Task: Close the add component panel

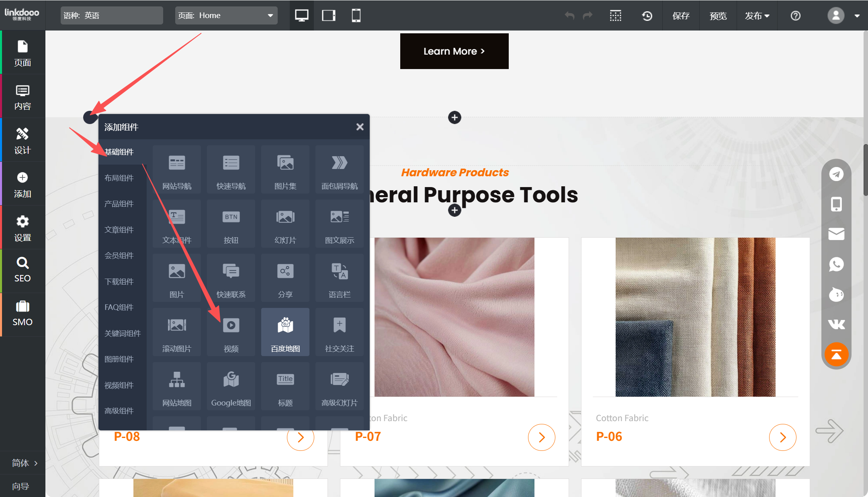Action: (x=360, y=127)
